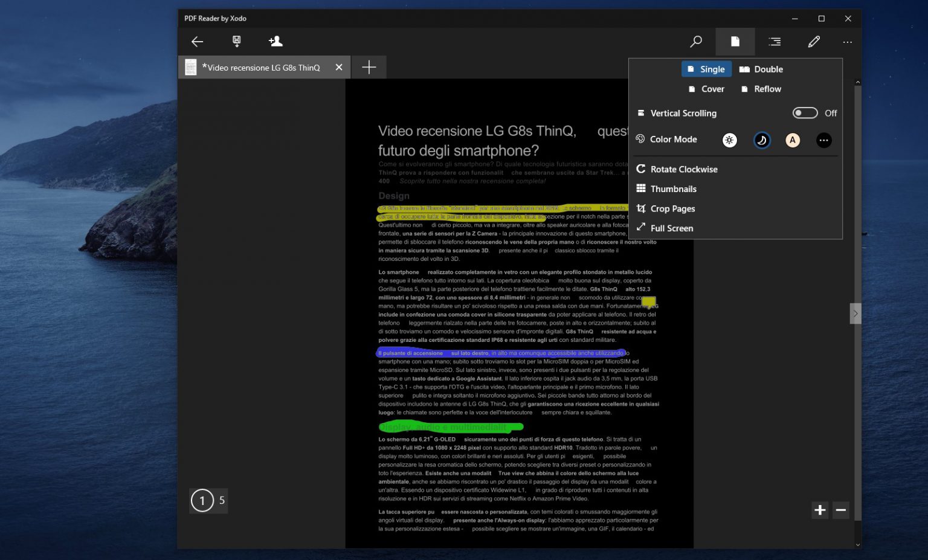Image resolution: width=928 pixels, height=560 pixels.
Task: Click the Rotate Clockwise icon
Action: pos(640,169)
